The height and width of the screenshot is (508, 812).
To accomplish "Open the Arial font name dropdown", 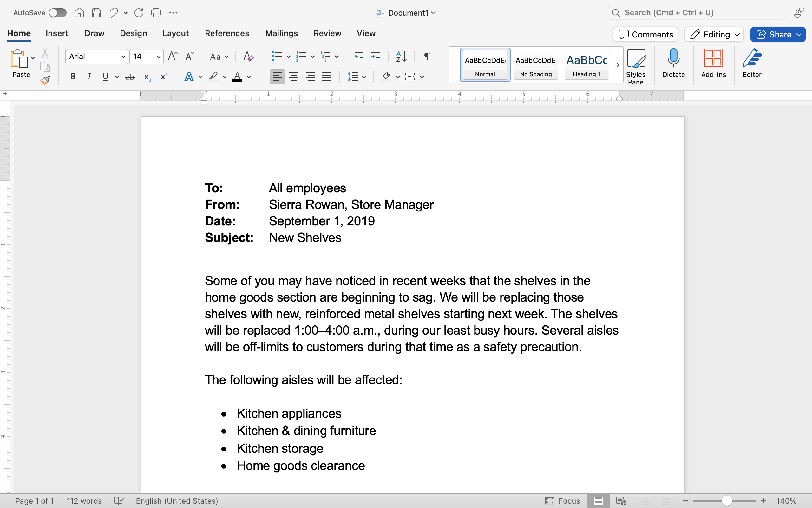I will (x=123, y=57).
